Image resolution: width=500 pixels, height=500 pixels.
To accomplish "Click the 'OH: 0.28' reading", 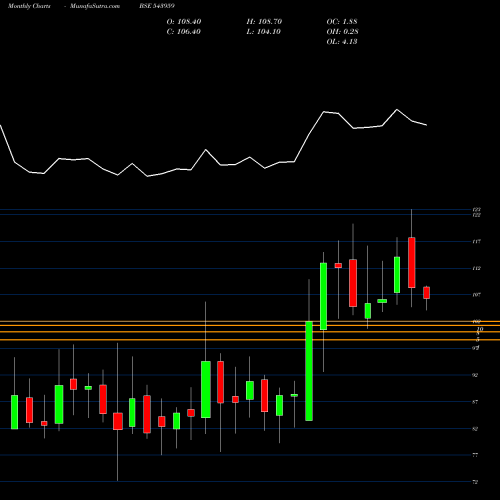I will (343, 32).
